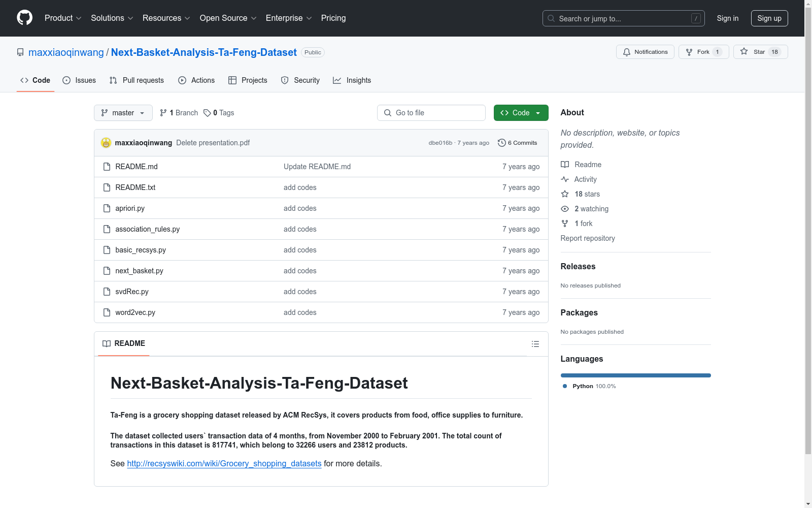Image resolution: width=812 pixels, height=508 pixels.
Task: Click the branch icon beside 1 Branch
Action: click(163, 113)
